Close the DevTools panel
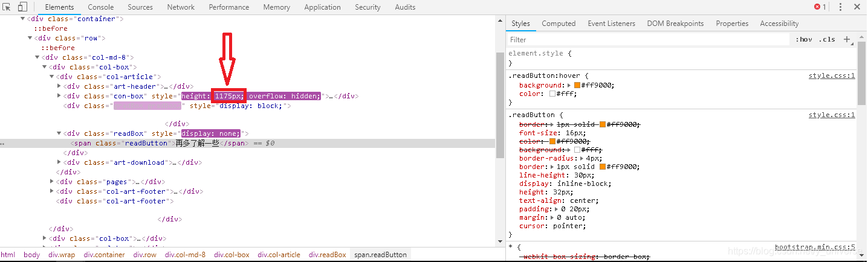Viewport: 868px width, 262px height. click(858, 7)
